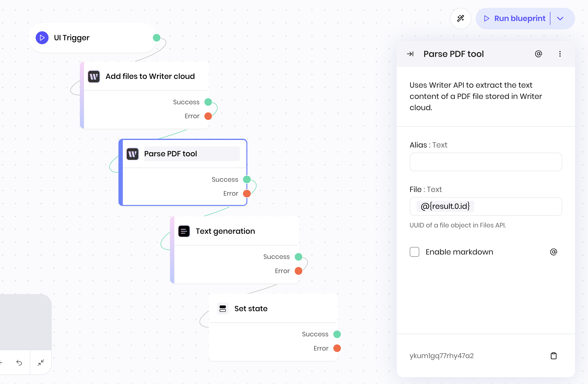Select the Text generation node icon
This screenshot has width=588, height=384.
184,231
